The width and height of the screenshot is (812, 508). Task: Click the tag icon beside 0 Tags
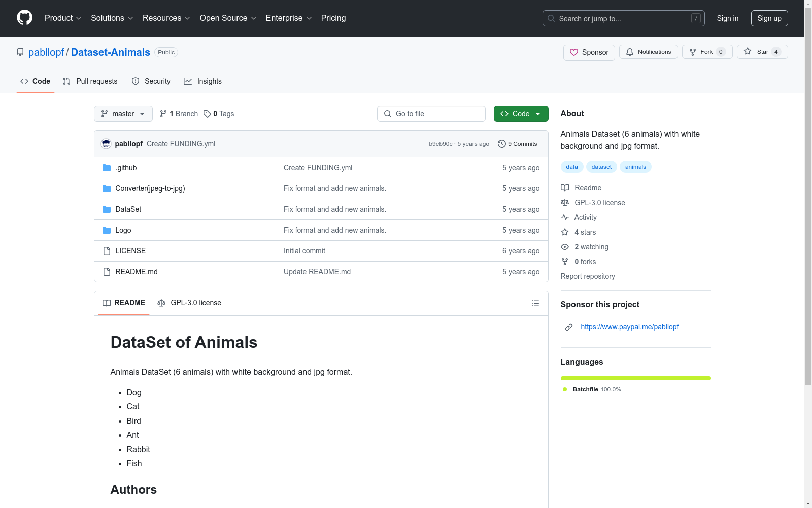[207, 114]
